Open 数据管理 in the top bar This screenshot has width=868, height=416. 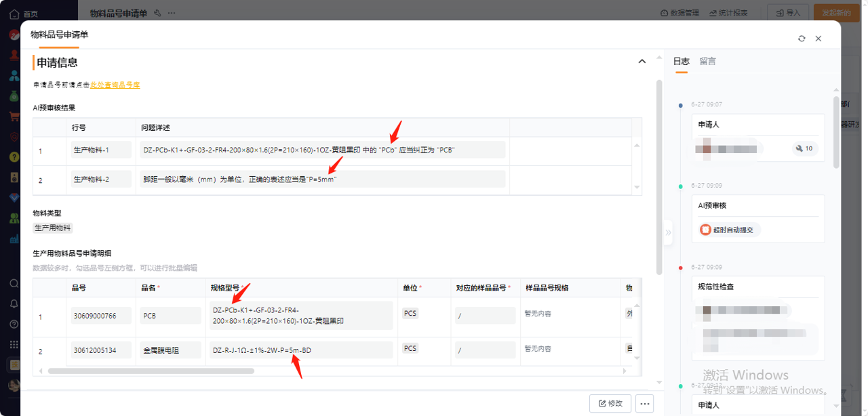[x=680, y=13]
